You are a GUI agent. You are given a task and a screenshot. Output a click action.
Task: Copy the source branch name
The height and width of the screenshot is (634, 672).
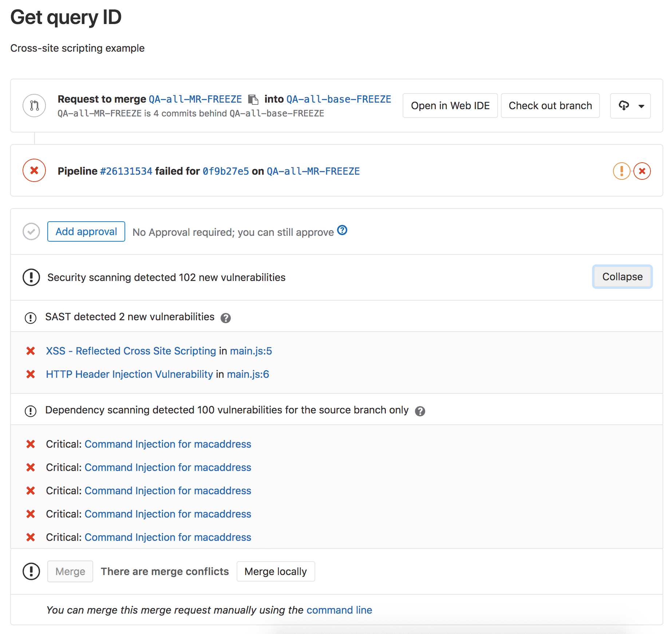[x=253, y=99]
